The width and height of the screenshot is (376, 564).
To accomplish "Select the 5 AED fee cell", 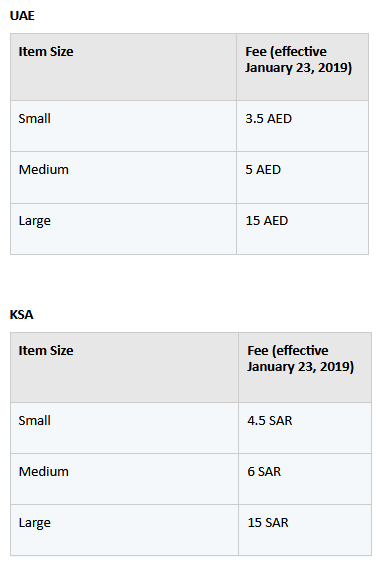I will [x=302, y=178].
